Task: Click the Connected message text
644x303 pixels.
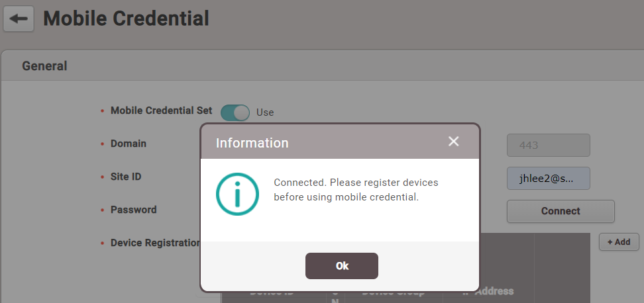Action: tap(356, 189)
